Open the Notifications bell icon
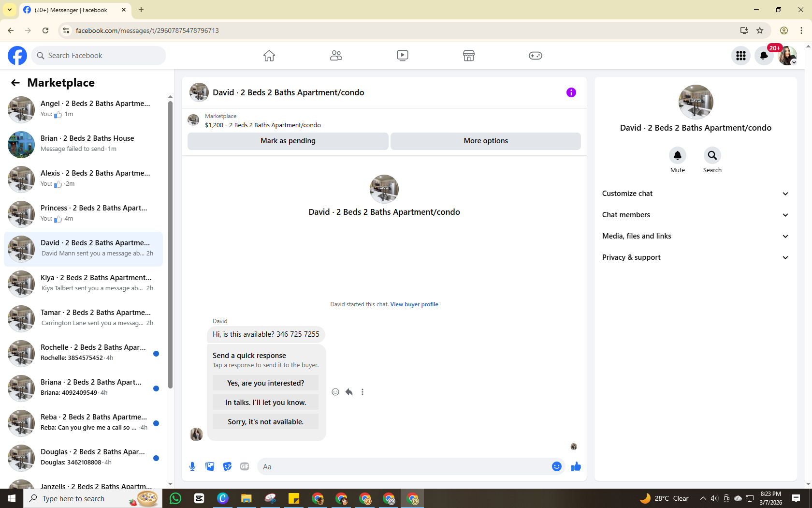This screenshot has height=508, width=812. pyautogui.click(x=764, y=56)
